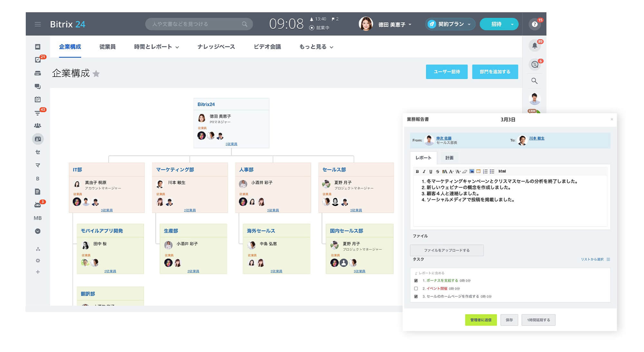Open notifications bell with badge 89
The height and width of the screenshot is (352, 644).
[535, 45]
